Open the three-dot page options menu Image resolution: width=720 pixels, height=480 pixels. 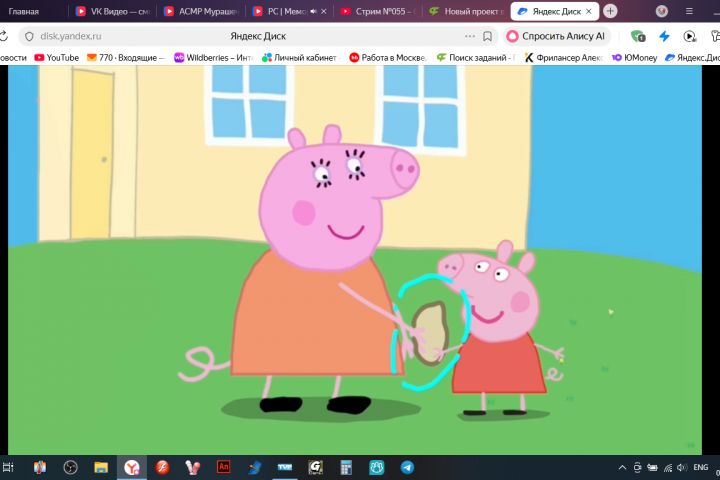pos(470,36)
